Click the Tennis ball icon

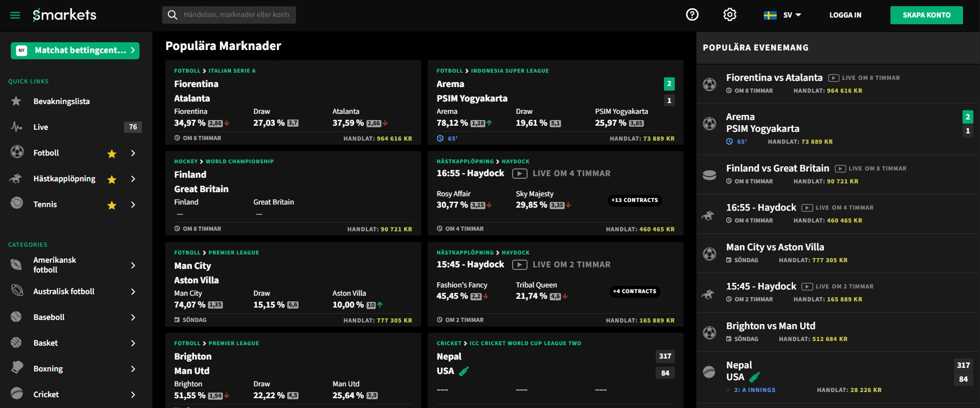point(17,203)
